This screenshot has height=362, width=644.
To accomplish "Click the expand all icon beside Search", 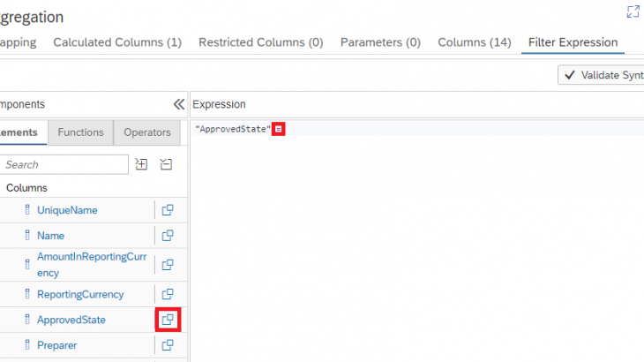I will (x=141, y=164).
